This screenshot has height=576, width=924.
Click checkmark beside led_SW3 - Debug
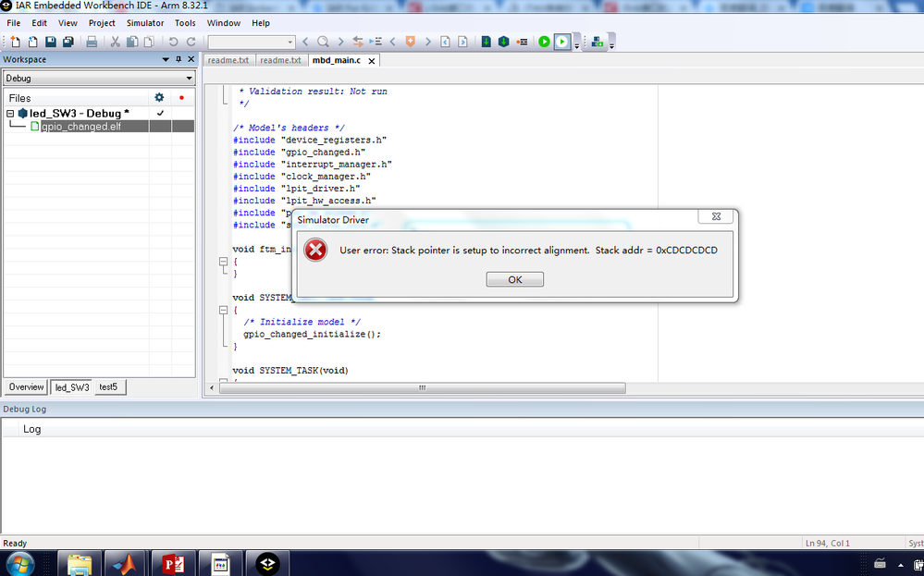click(x=160, y=113)
